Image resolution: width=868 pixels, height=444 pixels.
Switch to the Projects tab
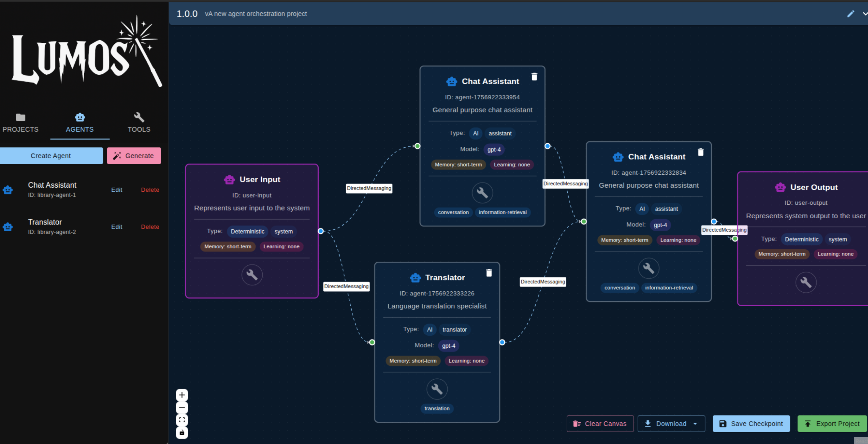20,123
